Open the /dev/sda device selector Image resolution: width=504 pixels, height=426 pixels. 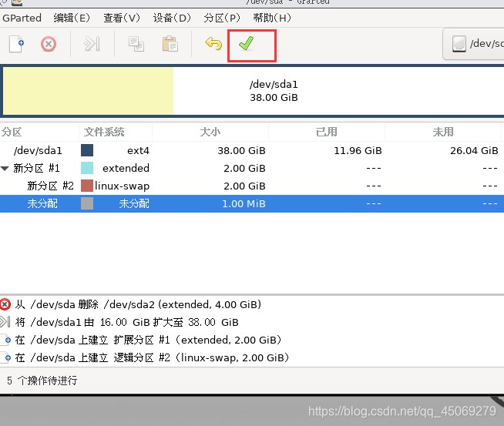tap(473, 44)
